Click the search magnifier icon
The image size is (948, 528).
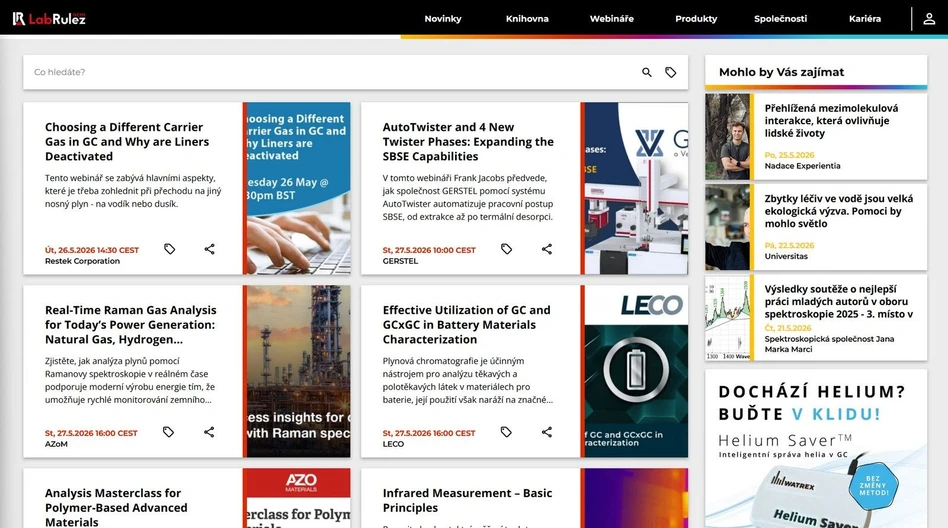pyautogui.click(x=647, y=73)
